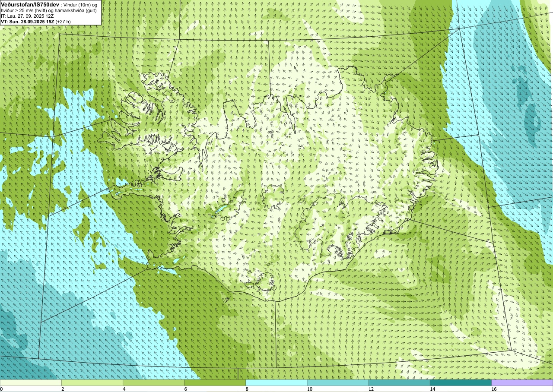Click the 14-16 m/s dark teal swatch
The height and width of the screenshot is (392, 553).
(x=461, y=383)
